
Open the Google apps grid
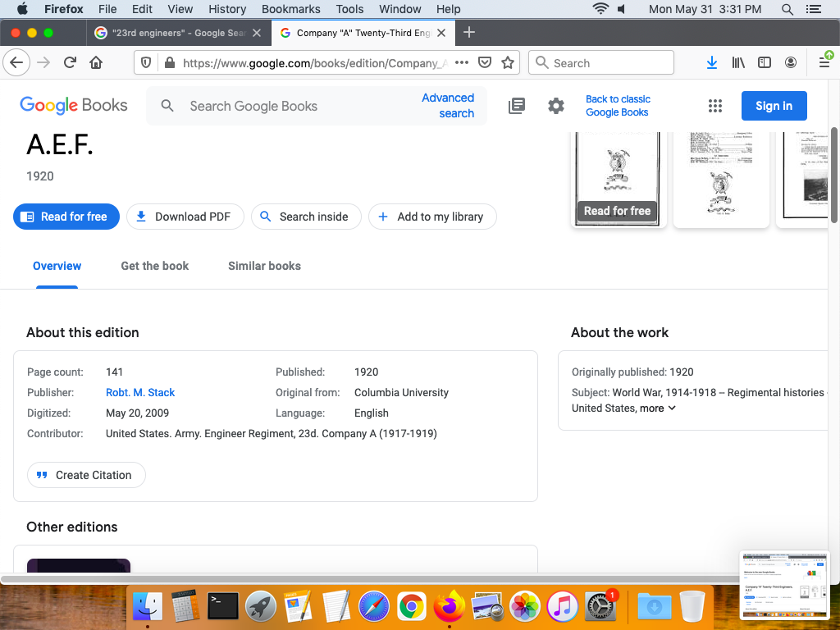[714, 106]
